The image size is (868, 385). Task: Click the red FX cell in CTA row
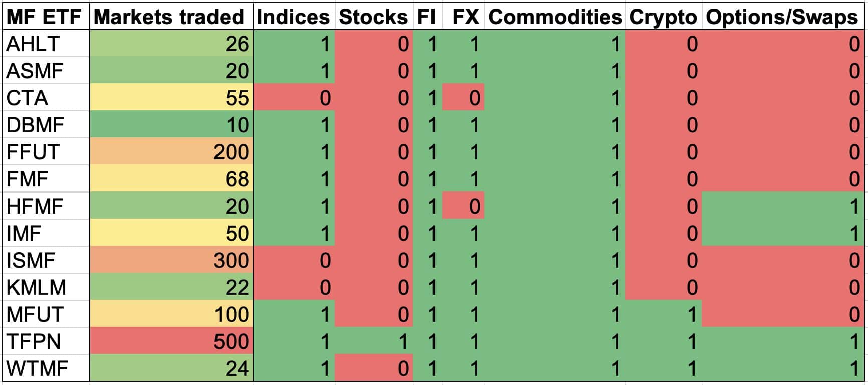click(463, 98)
